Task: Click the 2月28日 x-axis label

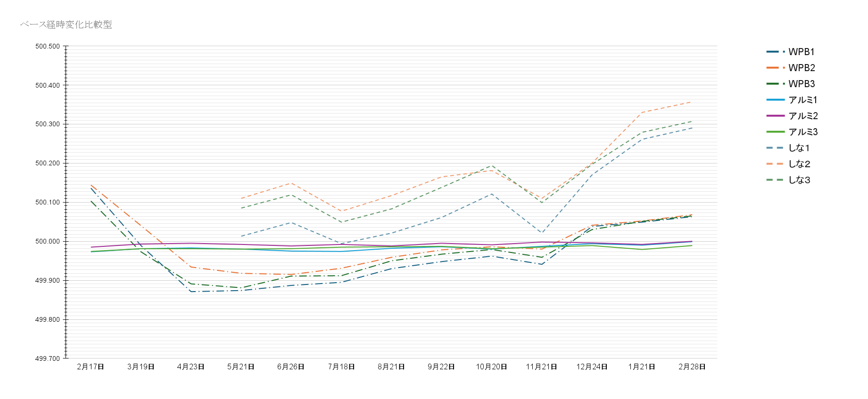Action: (x=692, y=367)
